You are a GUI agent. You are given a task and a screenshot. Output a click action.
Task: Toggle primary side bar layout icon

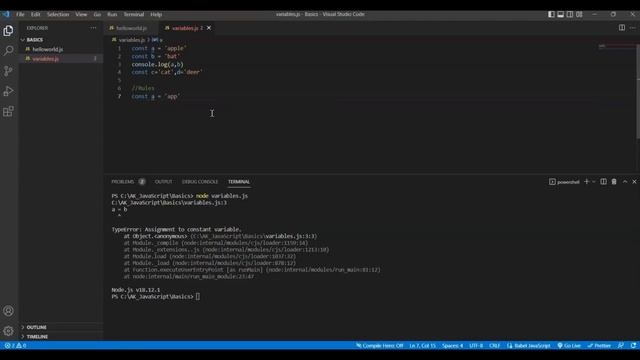click(x=551, y=14)
